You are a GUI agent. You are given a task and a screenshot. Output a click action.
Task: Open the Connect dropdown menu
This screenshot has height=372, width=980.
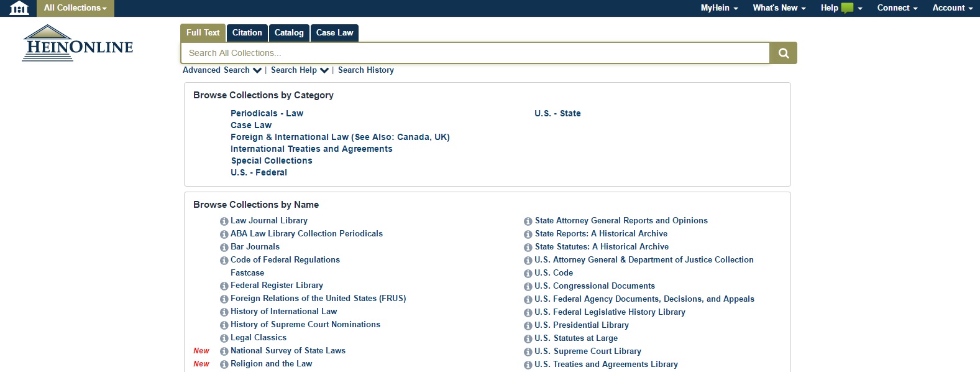[x=897, y=8]
